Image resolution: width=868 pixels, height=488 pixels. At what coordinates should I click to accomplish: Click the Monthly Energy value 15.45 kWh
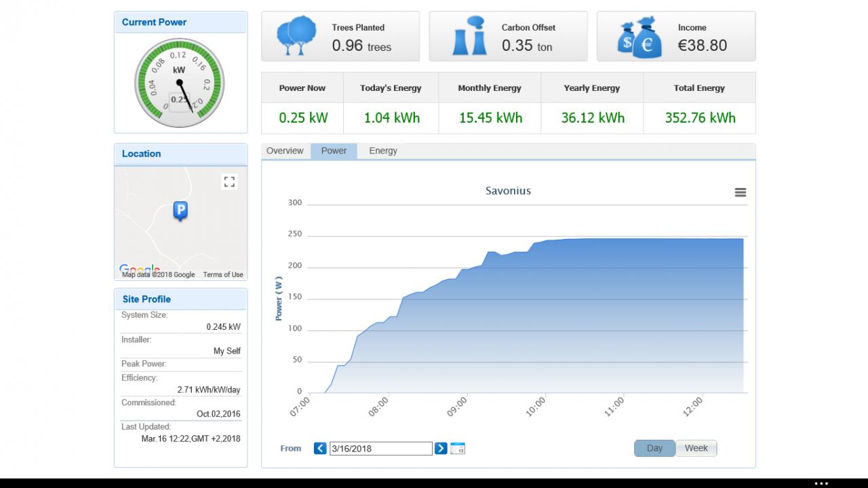[490, 117]
